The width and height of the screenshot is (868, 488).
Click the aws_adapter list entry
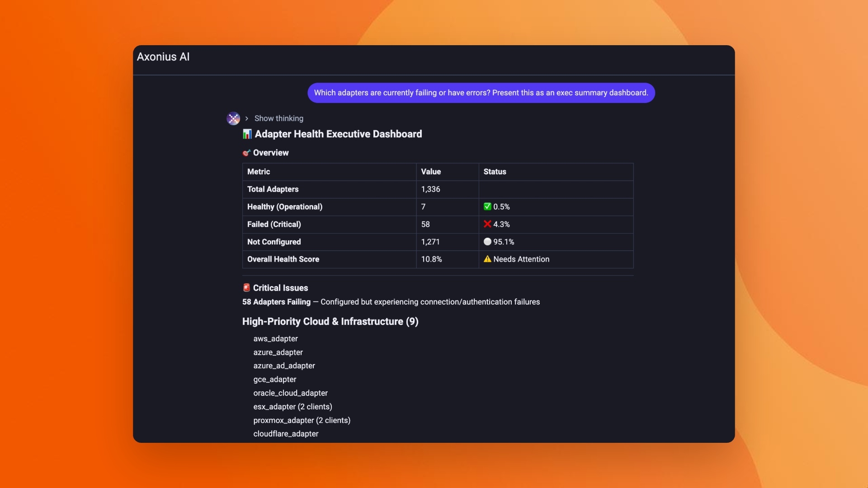275,338
